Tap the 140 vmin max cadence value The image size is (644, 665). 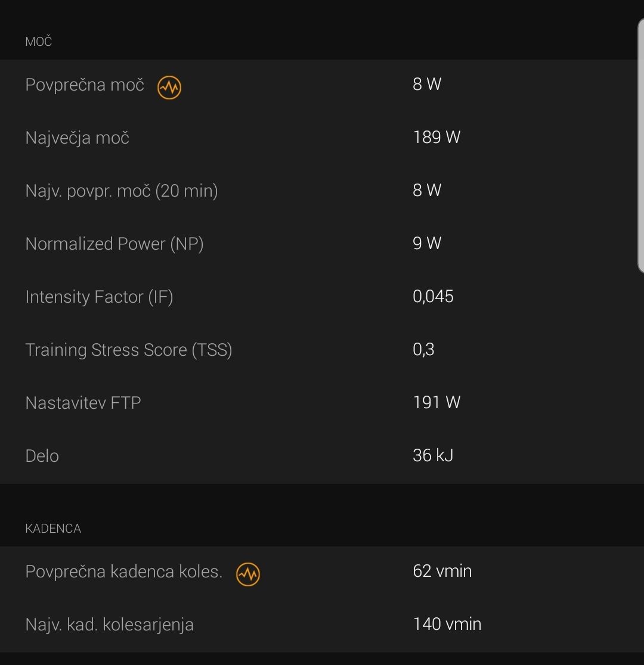tap(447, 624)
